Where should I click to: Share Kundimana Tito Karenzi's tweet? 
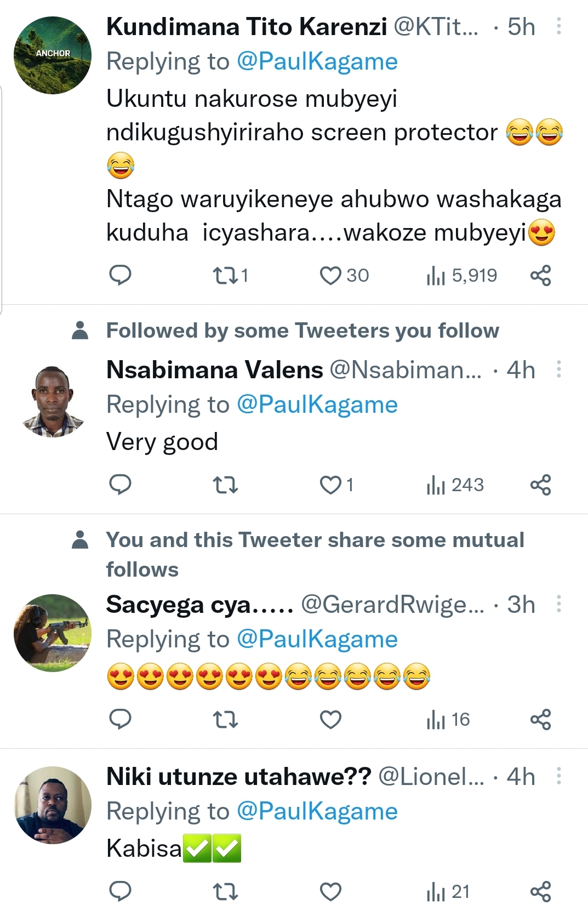click(540, 275)
